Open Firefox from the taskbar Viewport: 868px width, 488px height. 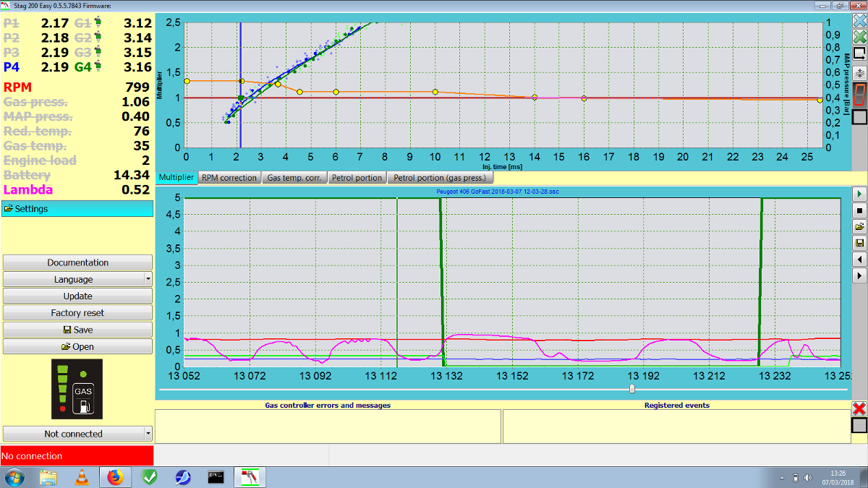[x=115, y=477]
